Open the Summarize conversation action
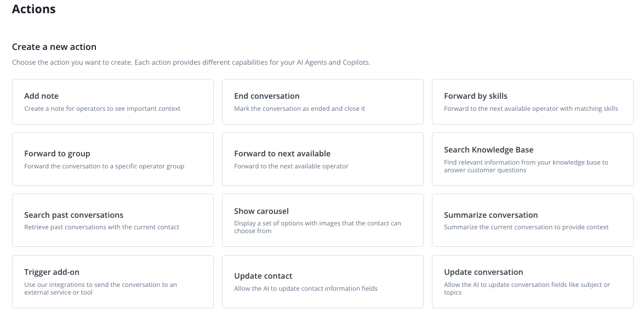 tap(532, 220)
